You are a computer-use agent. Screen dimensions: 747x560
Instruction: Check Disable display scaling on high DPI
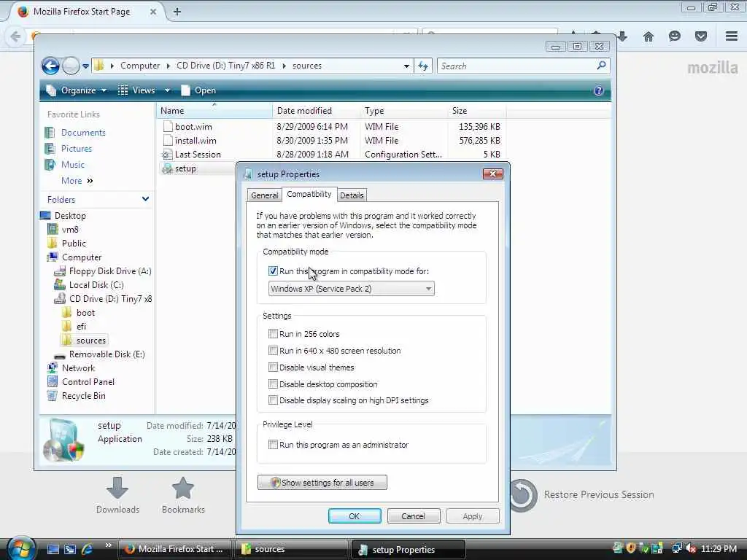tap(273, 400)
